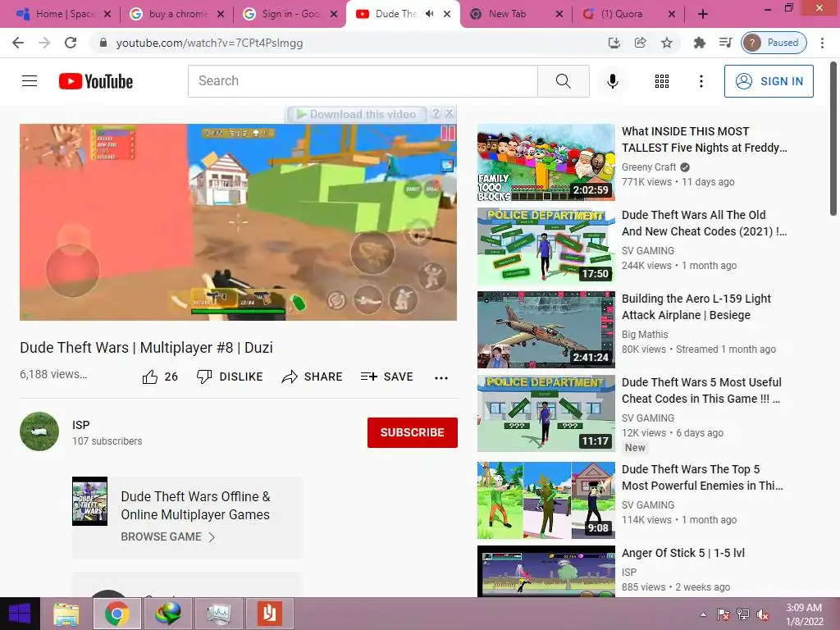The height and width of the screenshot is (630, 840).
Task: Open the Paused profile button
Action: (774, 43)
